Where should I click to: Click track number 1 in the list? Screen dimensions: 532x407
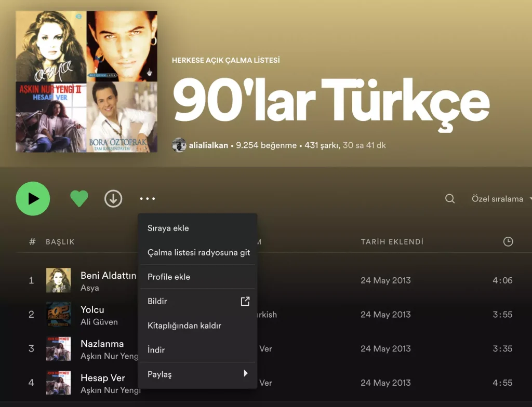(31, 280)
